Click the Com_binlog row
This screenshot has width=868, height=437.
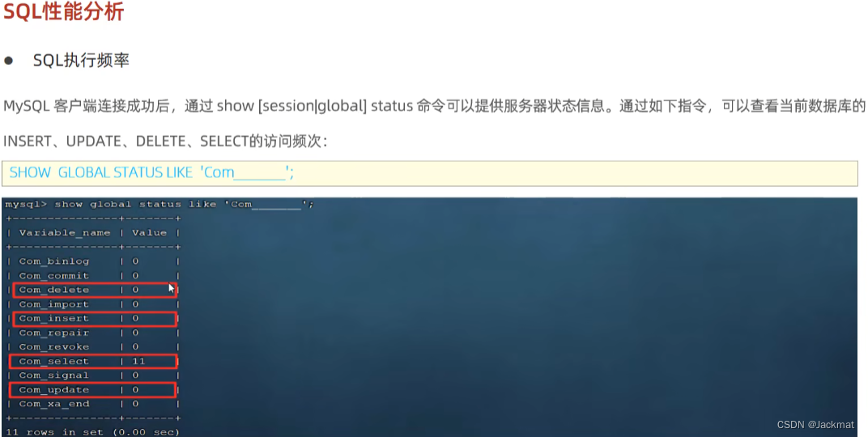[93, 261]
